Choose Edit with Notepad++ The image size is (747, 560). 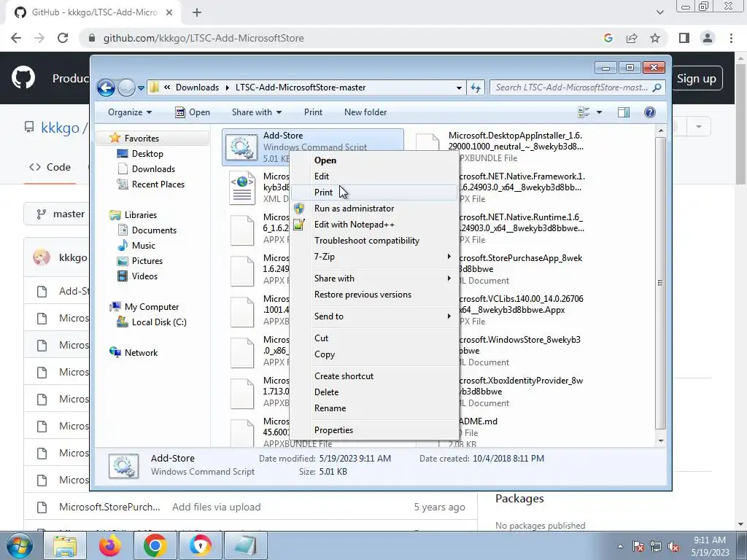(373, 225)
